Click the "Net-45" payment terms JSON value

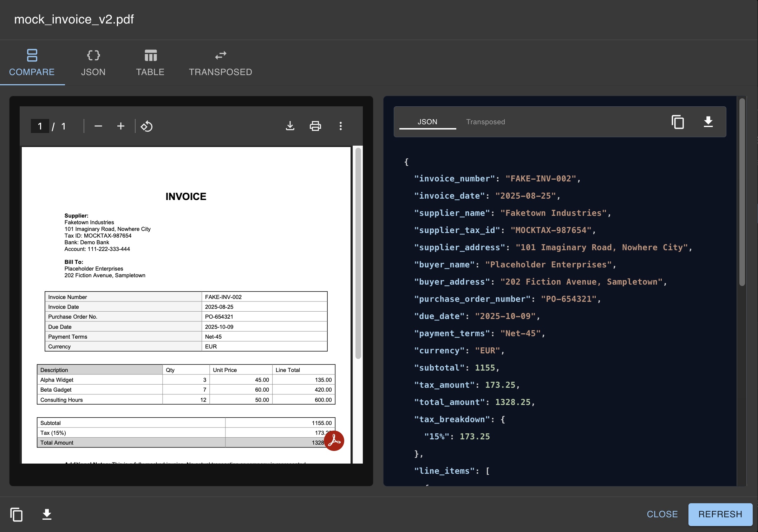[521, 333]
